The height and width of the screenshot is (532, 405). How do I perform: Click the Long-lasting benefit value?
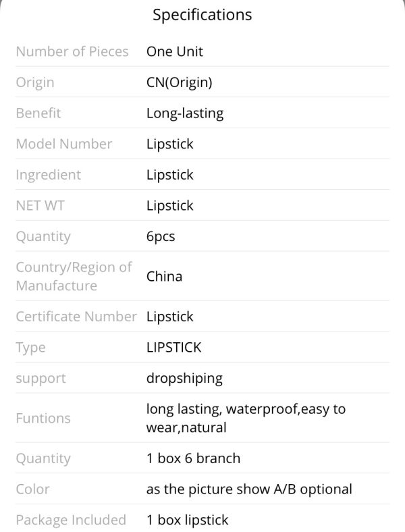click(185, 113)
